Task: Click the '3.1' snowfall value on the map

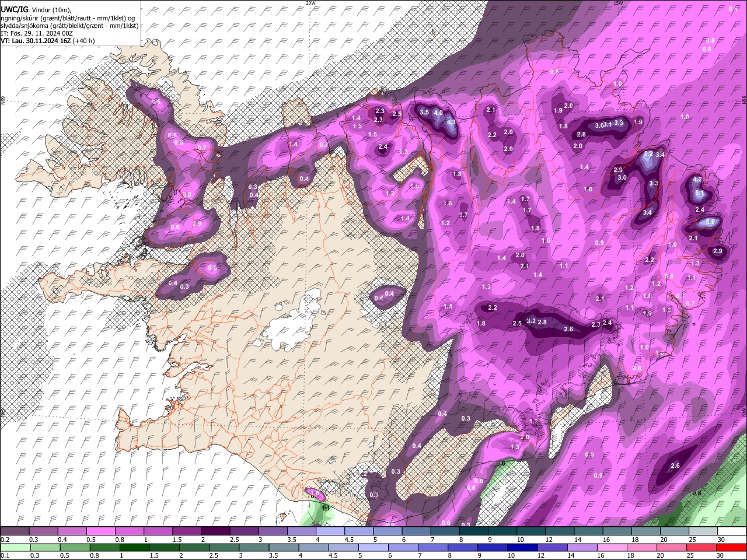Action: point(608,124)
